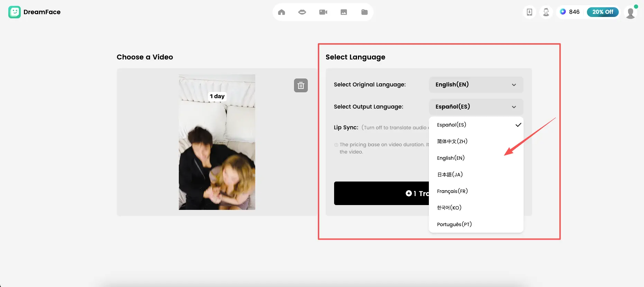
Task: Open the image tool icon
Action: tap(344, 12)
